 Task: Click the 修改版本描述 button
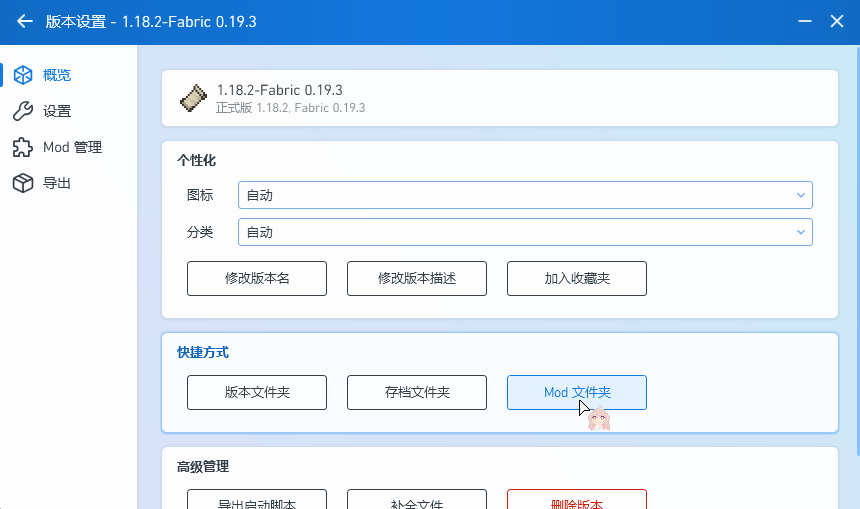pos(417,279)
